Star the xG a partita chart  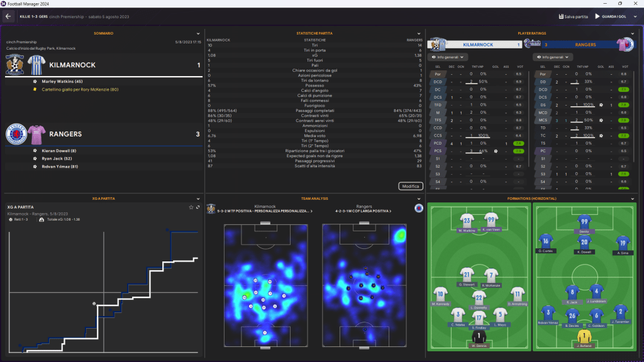(191, 207)
